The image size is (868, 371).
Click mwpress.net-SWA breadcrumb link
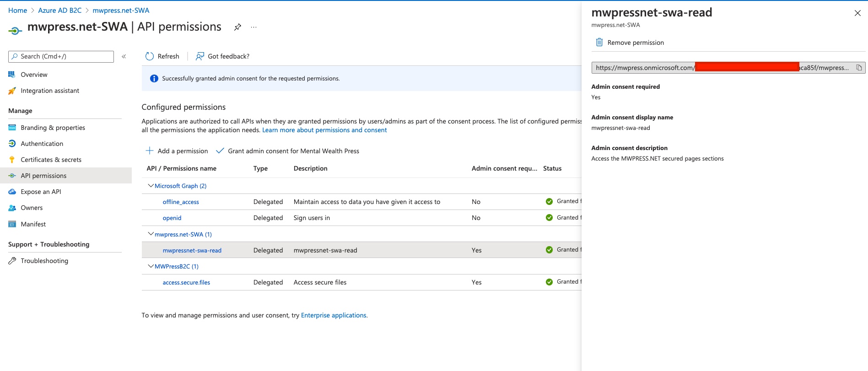121,11
